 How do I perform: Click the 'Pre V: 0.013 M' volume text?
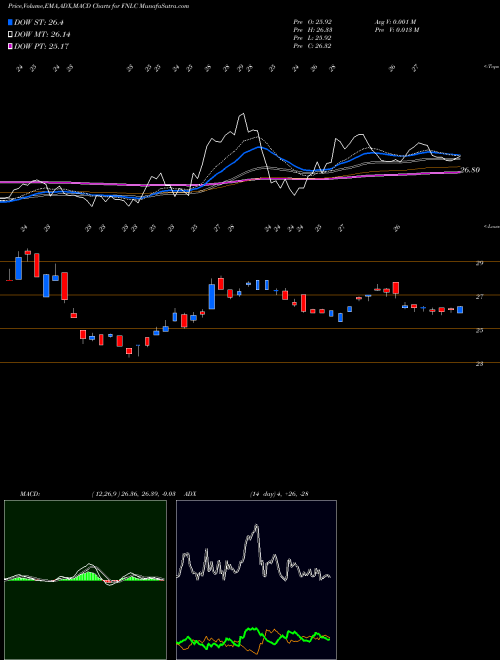pyautogui.click(x=399, y=30)
